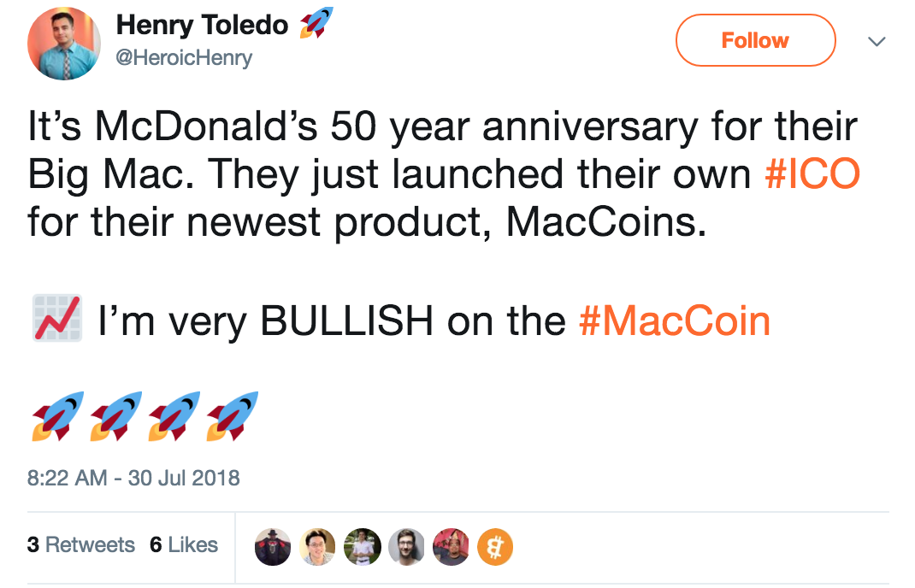Click the rocket emoji beside the display name
This screenshot has height=588, width=915.
click(x=315, y=23)
